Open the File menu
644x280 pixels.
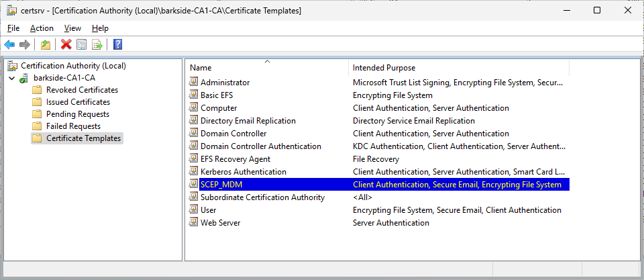(13, 28)
